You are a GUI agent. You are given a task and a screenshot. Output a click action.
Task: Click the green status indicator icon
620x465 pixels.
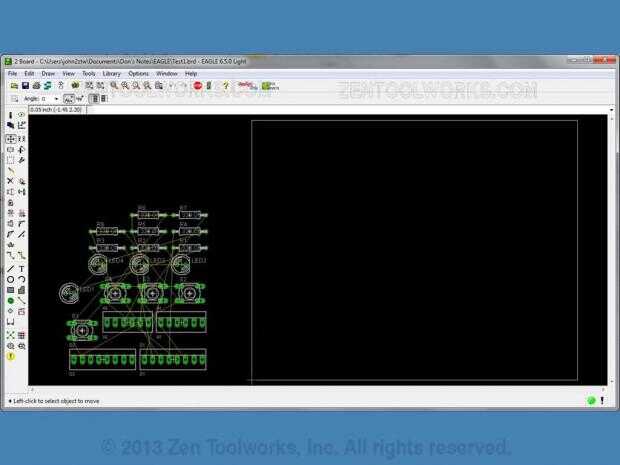[591, 401]
